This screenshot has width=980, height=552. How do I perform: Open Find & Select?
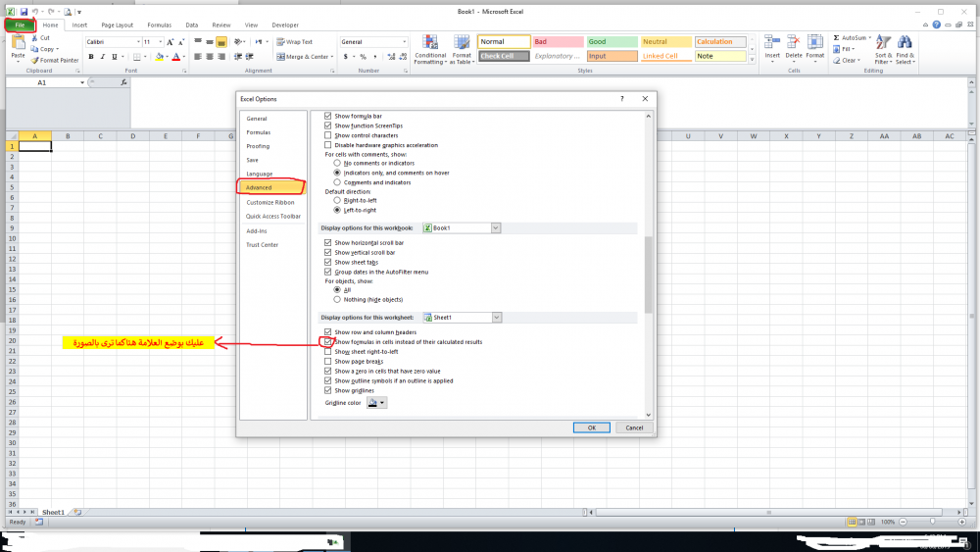point(905,50)
